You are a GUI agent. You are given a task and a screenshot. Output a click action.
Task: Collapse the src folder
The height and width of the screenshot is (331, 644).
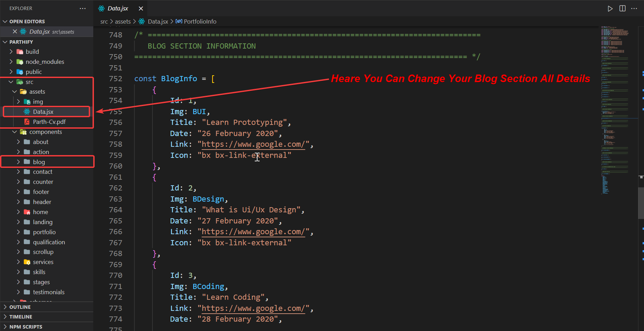coord(10,82)
